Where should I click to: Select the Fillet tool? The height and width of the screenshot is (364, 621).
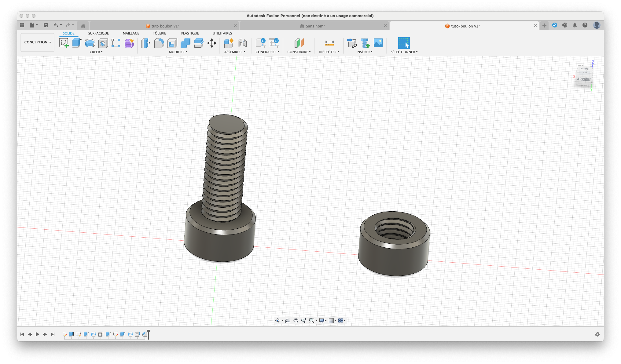point(159,43)
